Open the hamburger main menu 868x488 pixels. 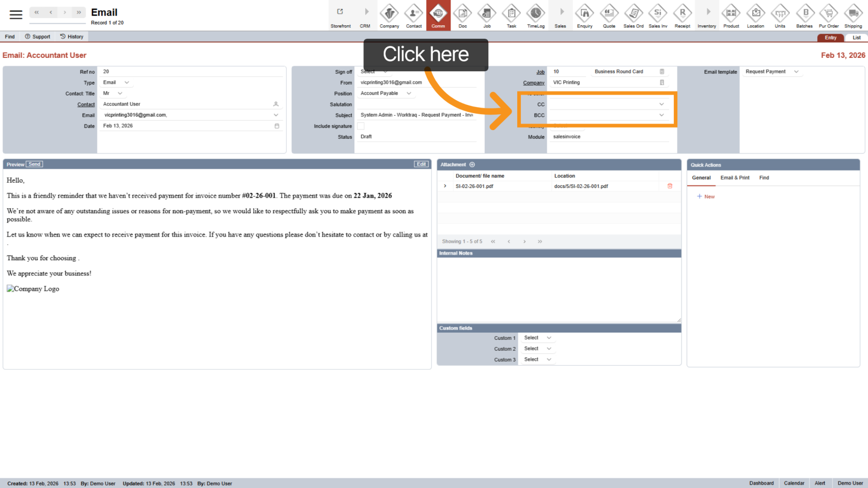tap(16, 14)
